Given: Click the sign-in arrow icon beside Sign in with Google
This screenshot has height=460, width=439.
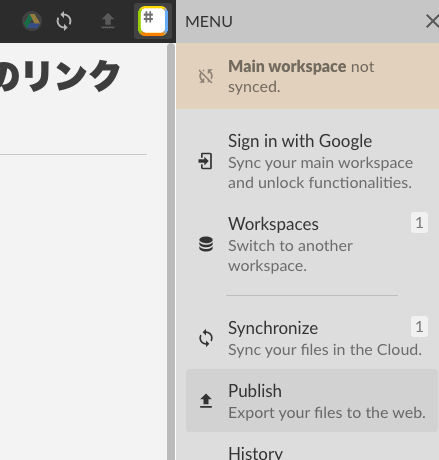Looking at the screenshot, I should 205,161.
